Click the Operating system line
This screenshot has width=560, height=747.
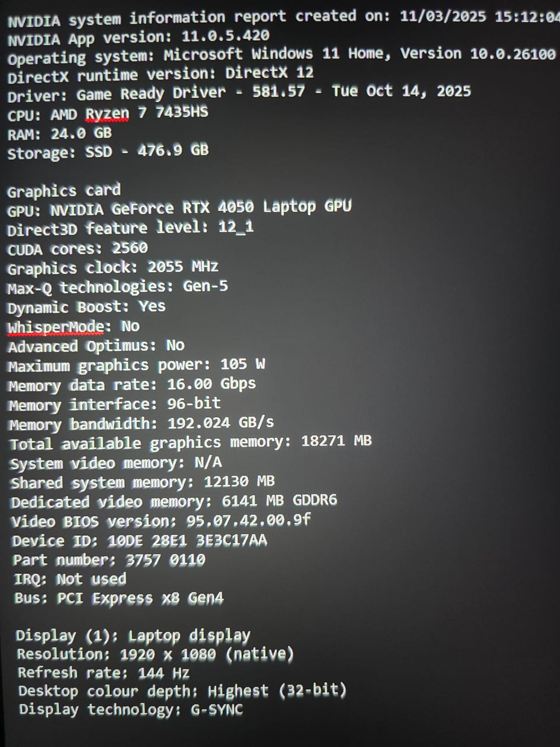tap(281, 56)
